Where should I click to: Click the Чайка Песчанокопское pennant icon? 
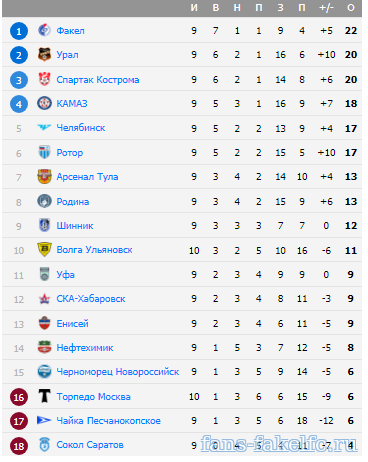pos(44,421)
